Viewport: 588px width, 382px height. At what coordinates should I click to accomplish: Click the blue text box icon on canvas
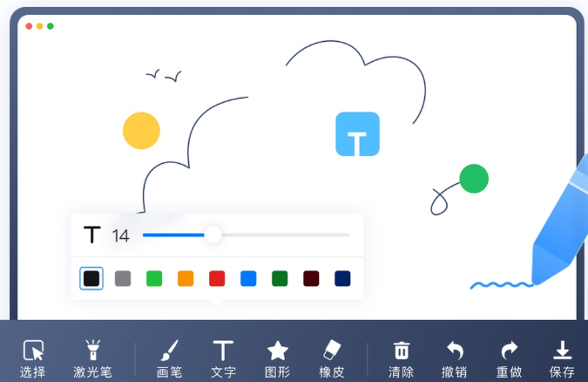point(357,133)
